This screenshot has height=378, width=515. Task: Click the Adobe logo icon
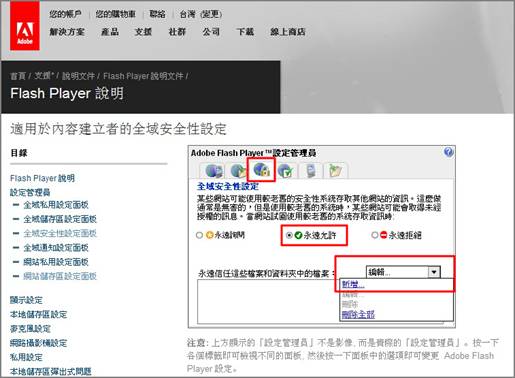pos(25,26)
